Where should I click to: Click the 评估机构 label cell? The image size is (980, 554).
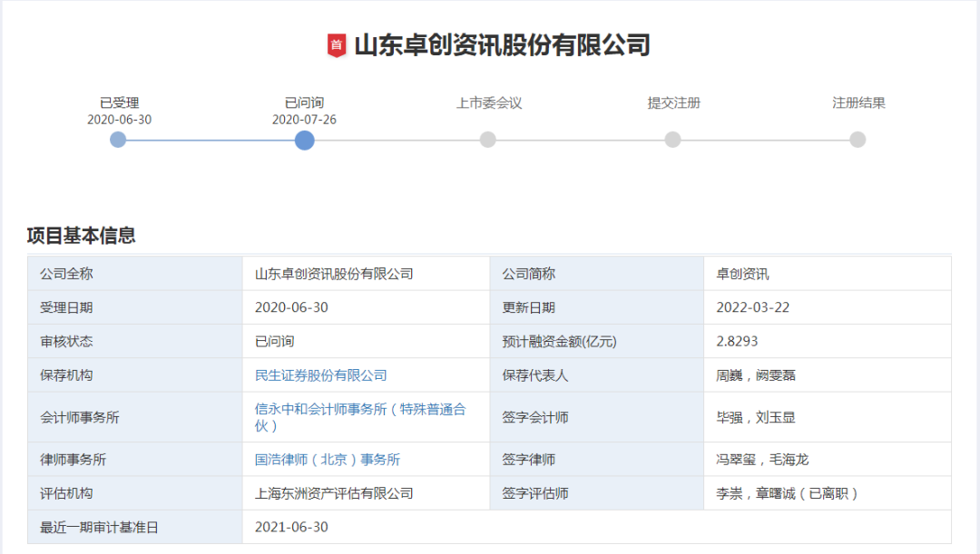(135, 493)
